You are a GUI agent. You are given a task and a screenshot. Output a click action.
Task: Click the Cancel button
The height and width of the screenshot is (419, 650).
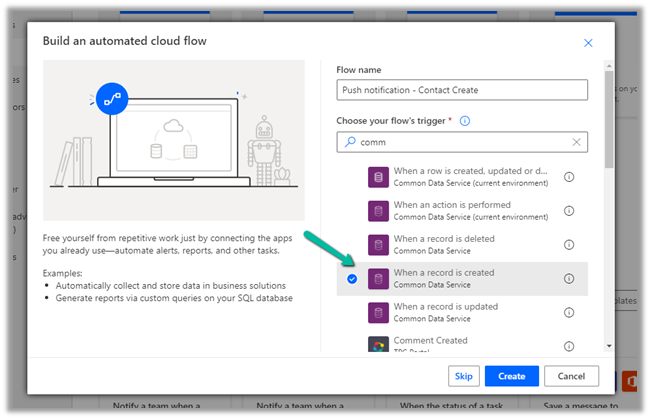tap(572, 376)
